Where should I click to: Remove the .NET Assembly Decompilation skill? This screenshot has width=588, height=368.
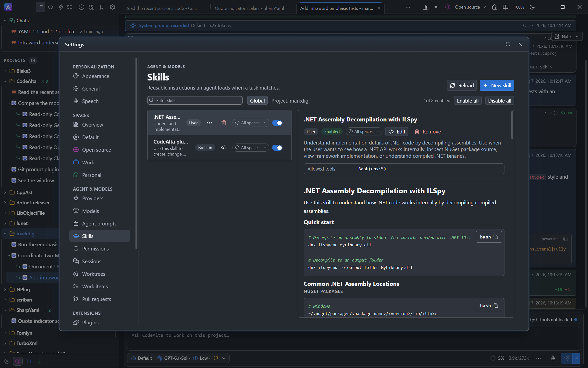pyautogui.click(x=428, y=131)
